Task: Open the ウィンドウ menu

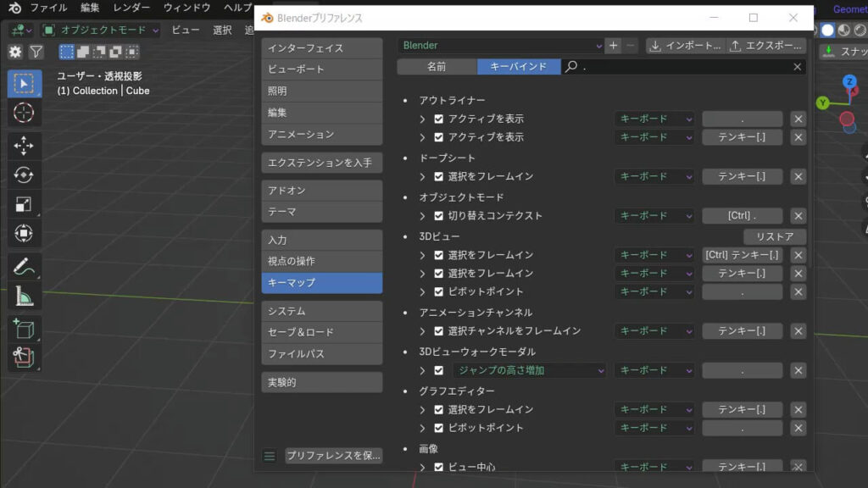Action: coord(186,8)
